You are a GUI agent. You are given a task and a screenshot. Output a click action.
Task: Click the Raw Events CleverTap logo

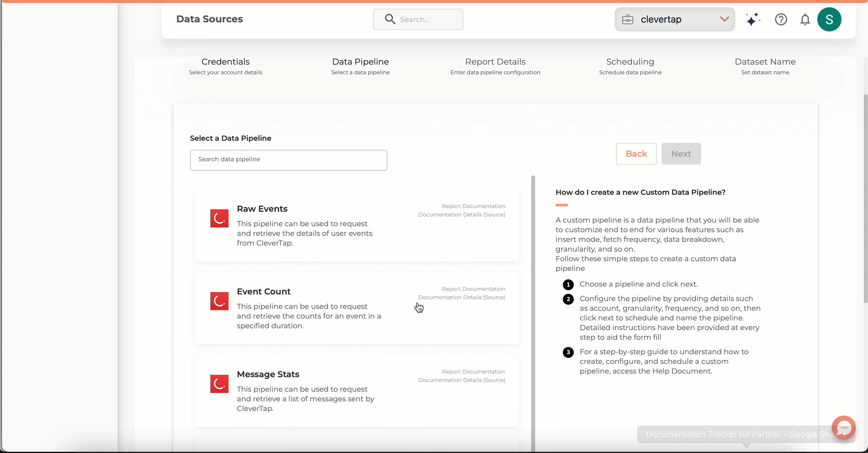click(219, 218)
